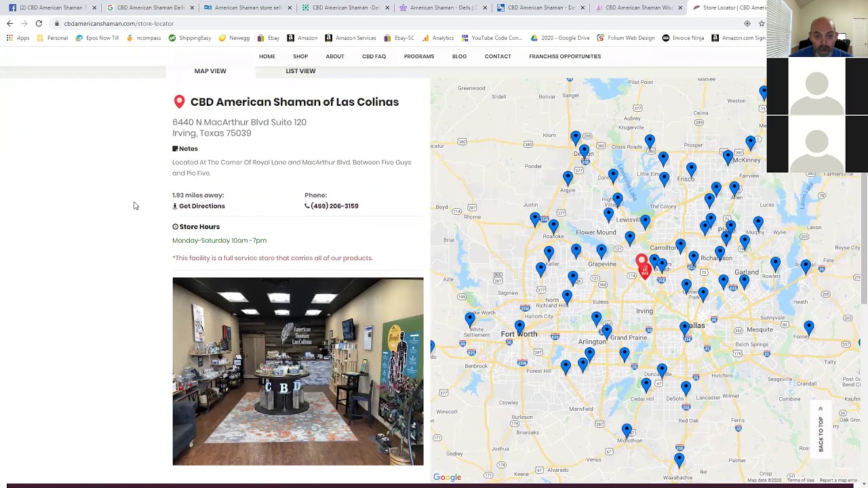
Task: Open the PROGRAMS menu item
Action: [x=419, y=56]
